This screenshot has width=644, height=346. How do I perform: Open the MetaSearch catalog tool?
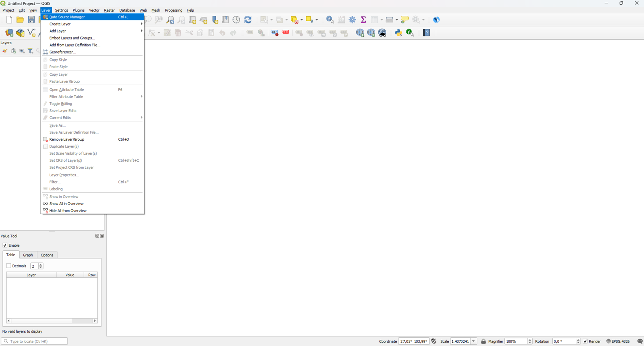click(382, 32)
